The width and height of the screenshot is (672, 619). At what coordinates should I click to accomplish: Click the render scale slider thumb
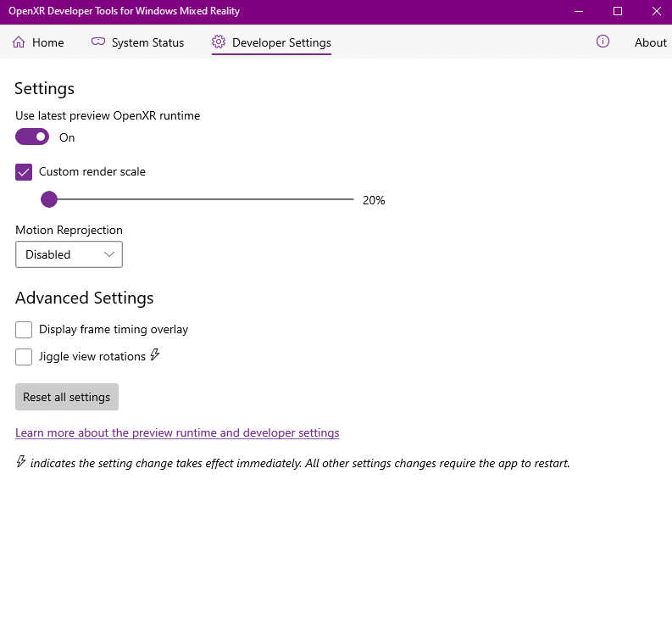tap(49, 199)
